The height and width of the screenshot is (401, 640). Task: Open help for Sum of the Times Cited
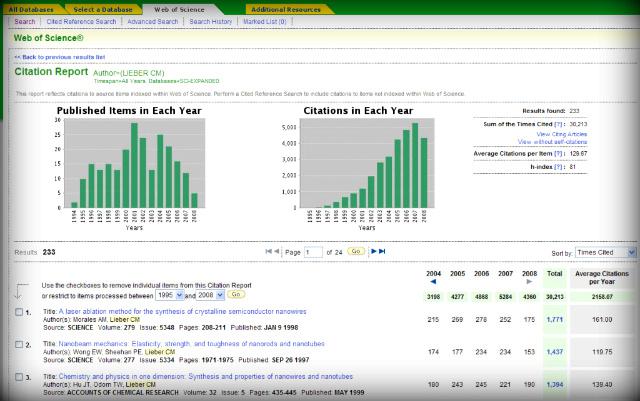click(x=558, y=124)
